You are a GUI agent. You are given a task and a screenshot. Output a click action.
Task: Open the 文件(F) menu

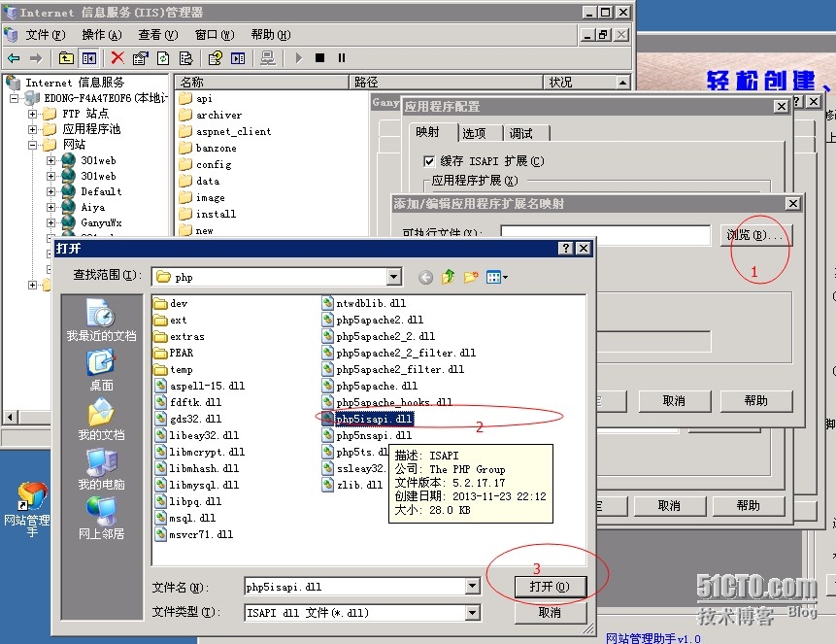[x=46, y=35]
